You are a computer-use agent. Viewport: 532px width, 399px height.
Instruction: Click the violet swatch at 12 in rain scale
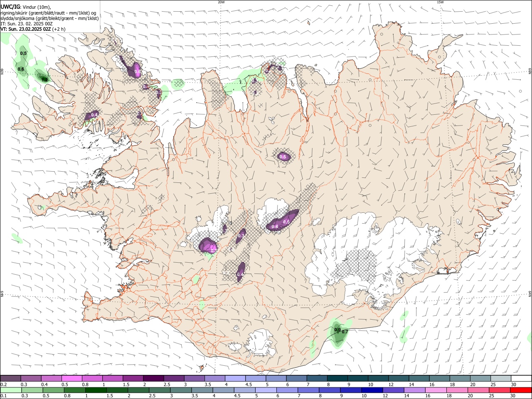pyautogui.click(x=392, y=390)
